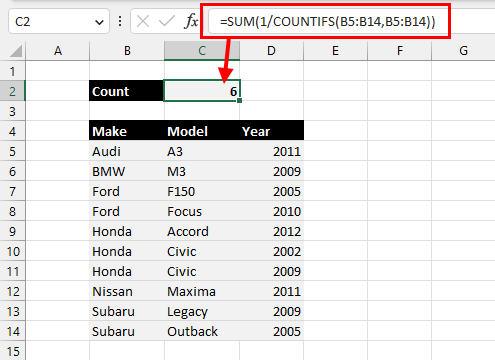495x360 pixels.
Task: Click the Year header cell
Action: pyautogui.click(x=272, y=131)
